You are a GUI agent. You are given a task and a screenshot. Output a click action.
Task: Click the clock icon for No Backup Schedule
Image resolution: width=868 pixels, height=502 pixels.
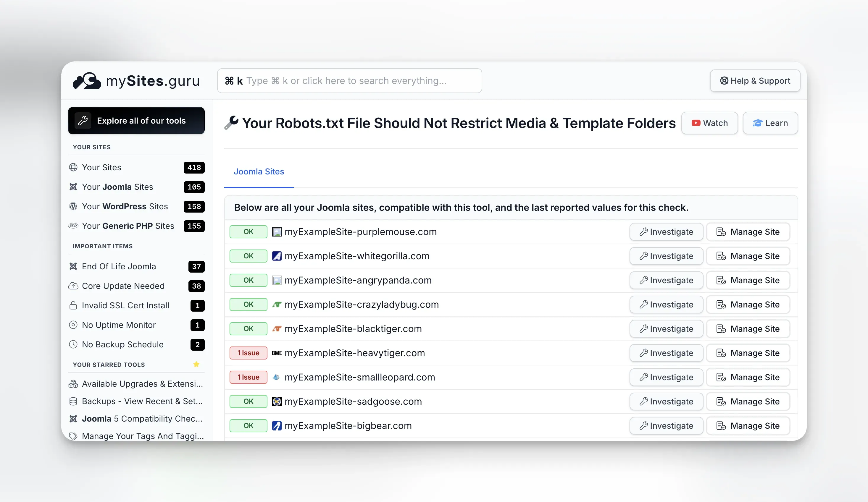pos(73,344)
